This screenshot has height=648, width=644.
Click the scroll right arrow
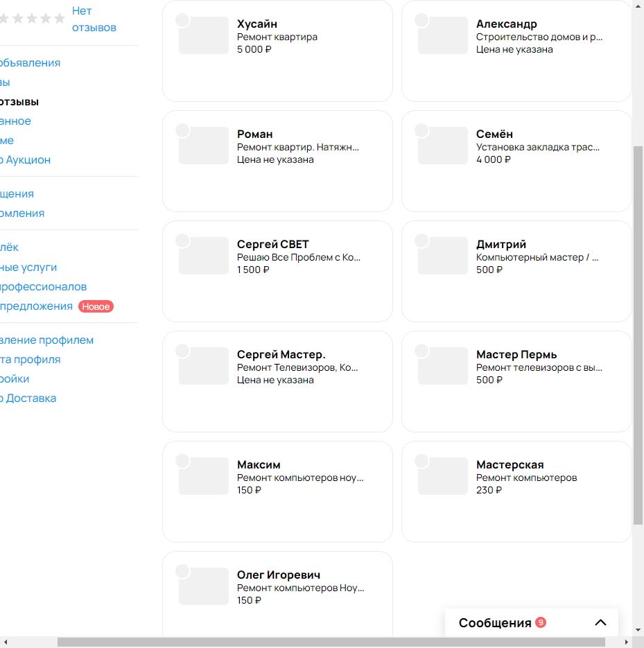point(627,642)
